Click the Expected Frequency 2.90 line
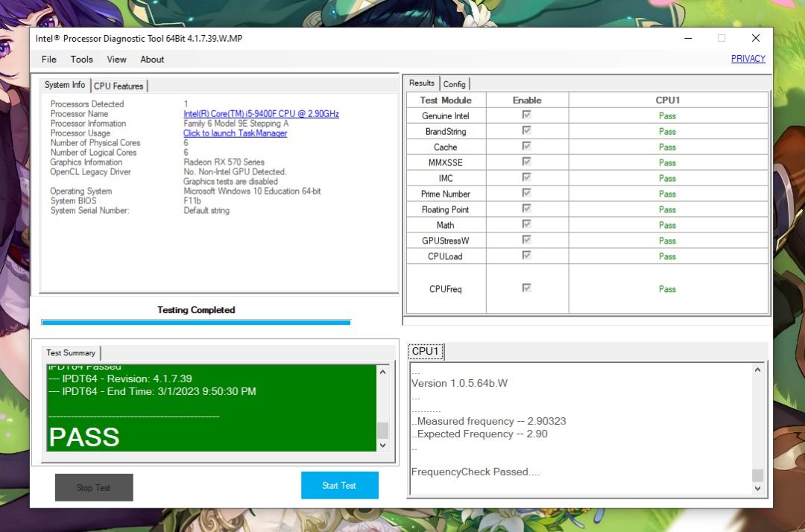 coord(479,434)
